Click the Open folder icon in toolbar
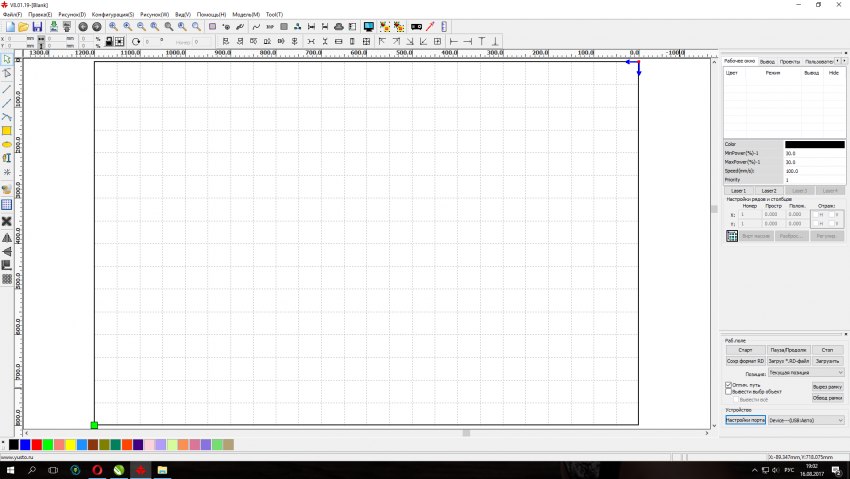Screen dimensions: 850x479 pos(23,26)
